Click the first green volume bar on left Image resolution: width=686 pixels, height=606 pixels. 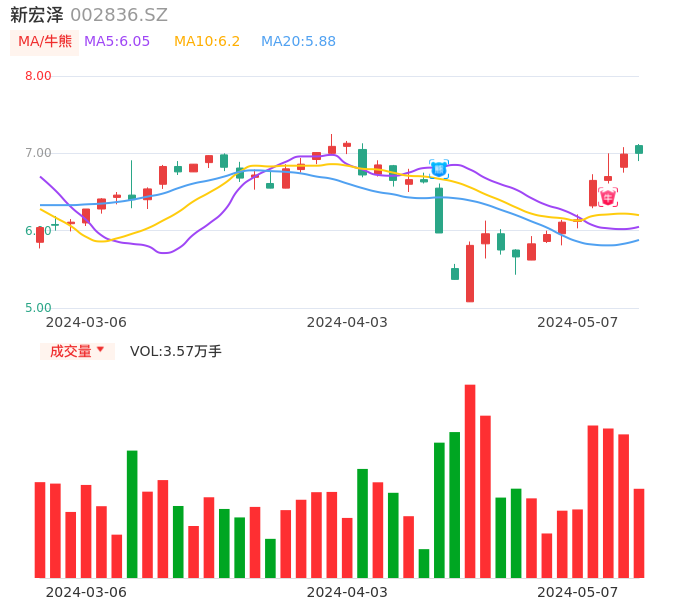click(132, 513)
